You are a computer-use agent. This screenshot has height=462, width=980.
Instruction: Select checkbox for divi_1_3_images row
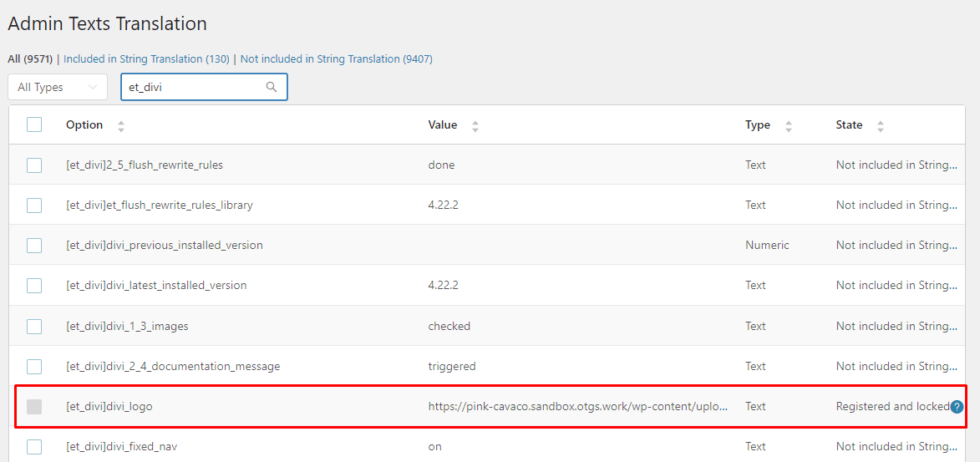point(34,327)
